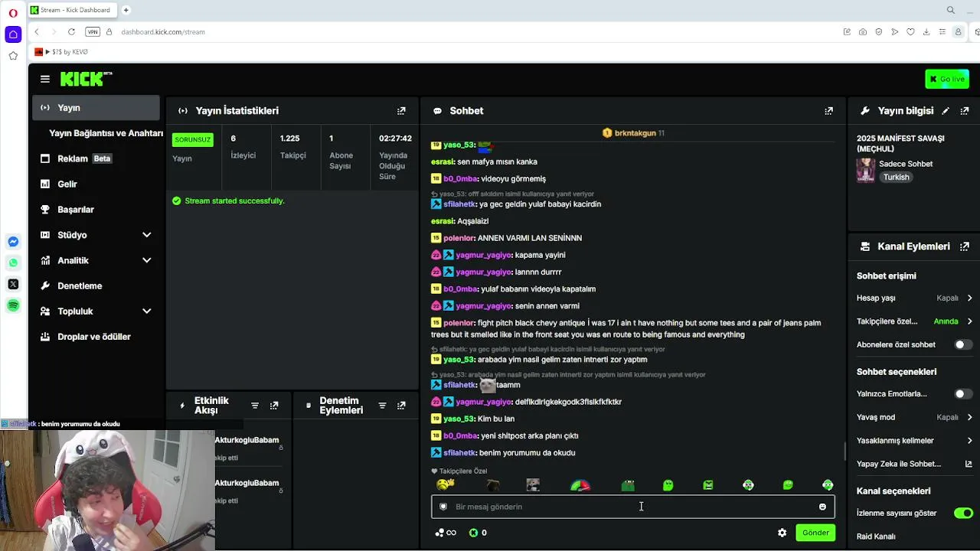Open browser downloads
980x551 pixels.
pos(926,31)
